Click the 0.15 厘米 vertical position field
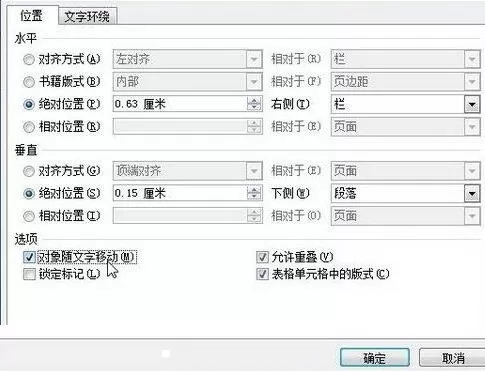The image size is (485, 371). click(180, 193)
